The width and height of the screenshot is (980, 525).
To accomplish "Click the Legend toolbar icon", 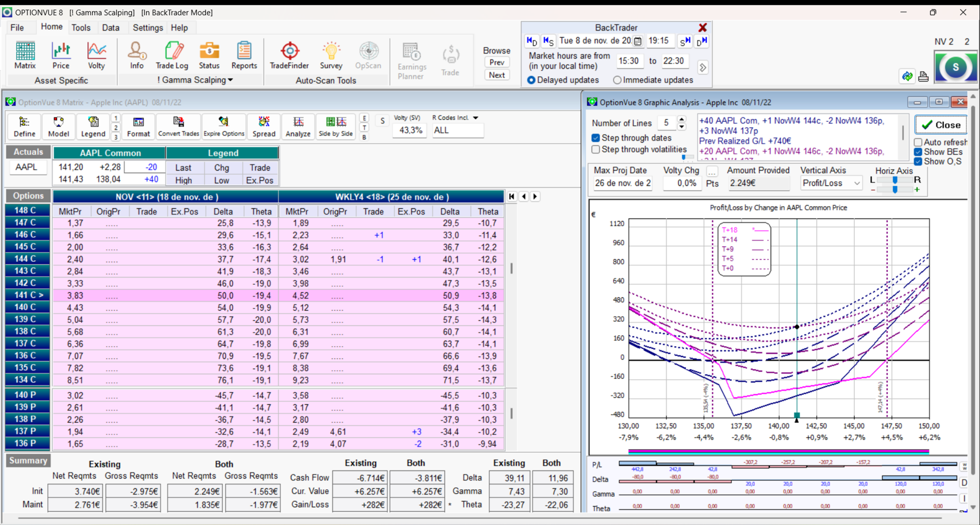I will (x=93, y=127).
